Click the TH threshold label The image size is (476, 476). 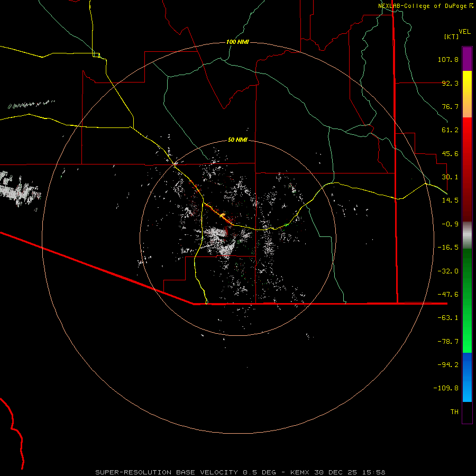click(454, 412)
